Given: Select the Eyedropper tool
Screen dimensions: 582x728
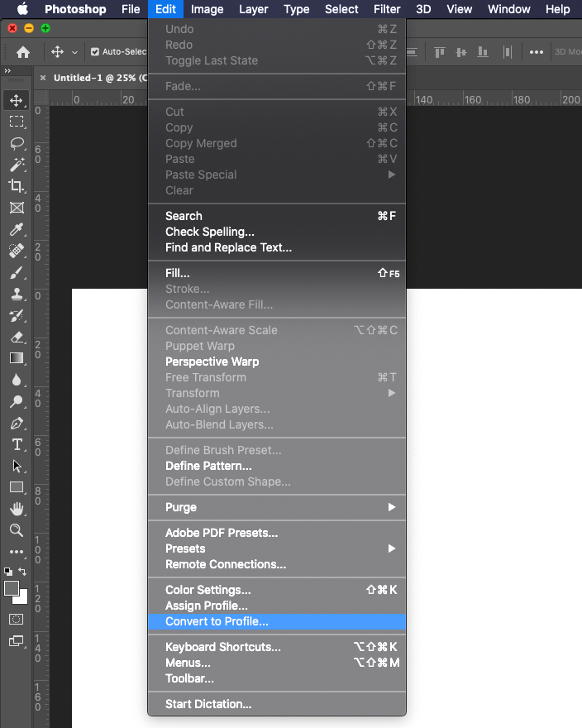Looking at the screenshot, I should coord(17,229).
